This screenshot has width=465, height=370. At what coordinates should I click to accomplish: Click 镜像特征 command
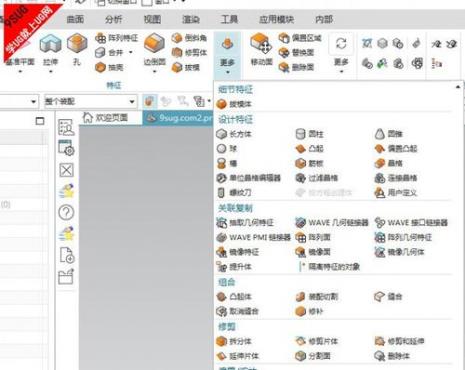(238, 252)
